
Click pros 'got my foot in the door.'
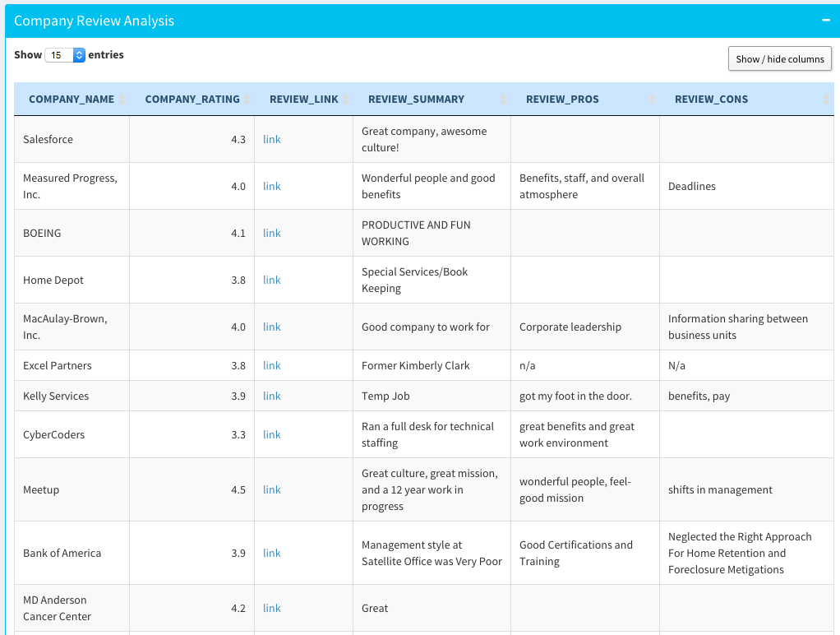tap(575, 396)
